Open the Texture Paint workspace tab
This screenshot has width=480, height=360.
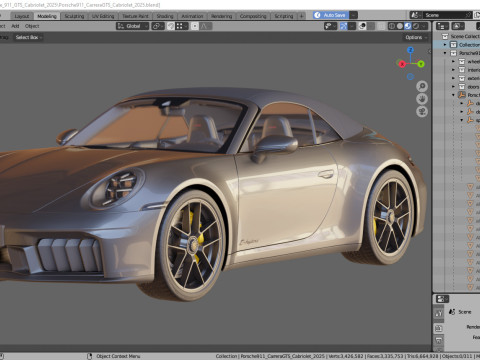point(135,16)
